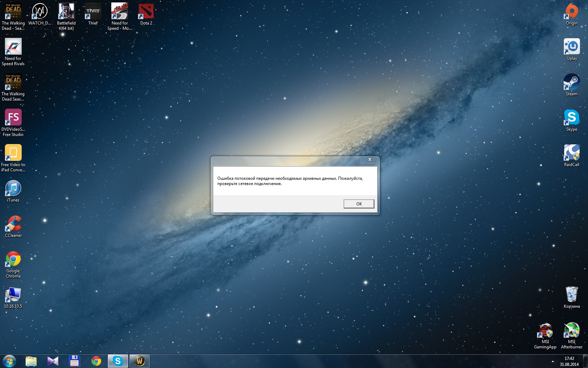Select the Uplay desktop shortcut
588x368 pixels.
[572, 49]
